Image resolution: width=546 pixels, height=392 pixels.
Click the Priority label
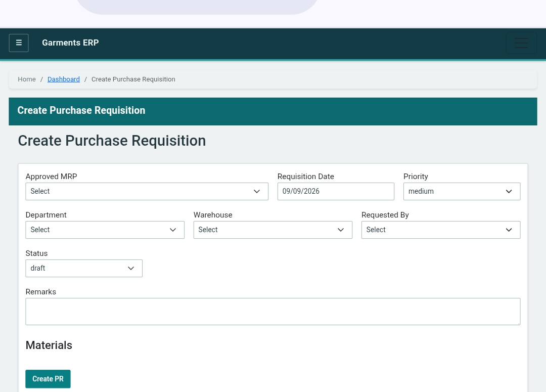click(x=416, y=177)
